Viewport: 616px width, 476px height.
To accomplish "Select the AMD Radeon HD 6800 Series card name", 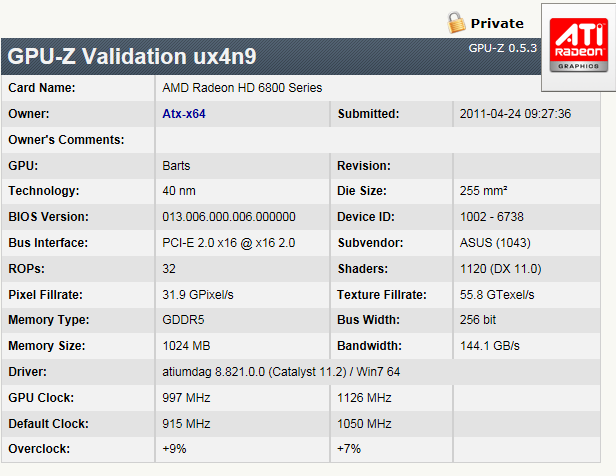I will click(242, 88).
